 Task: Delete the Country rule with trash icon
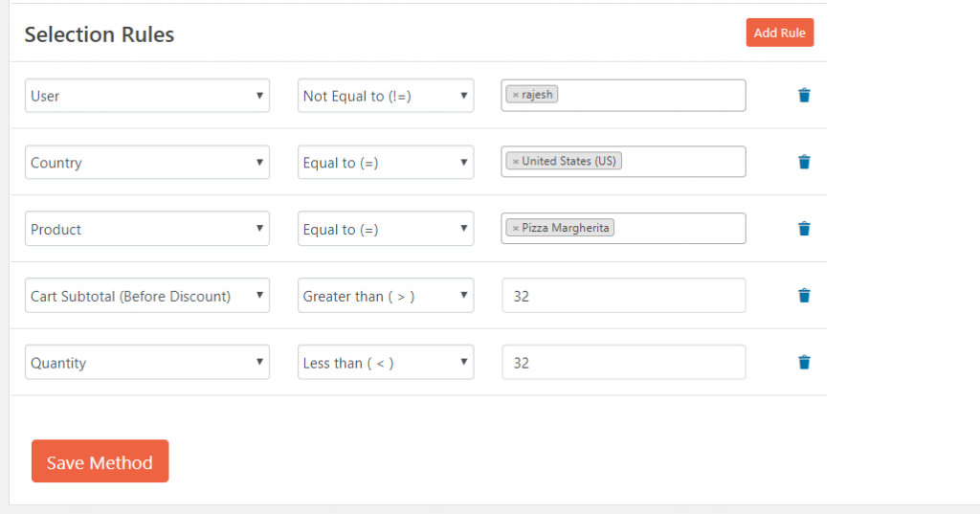(804, 162)
